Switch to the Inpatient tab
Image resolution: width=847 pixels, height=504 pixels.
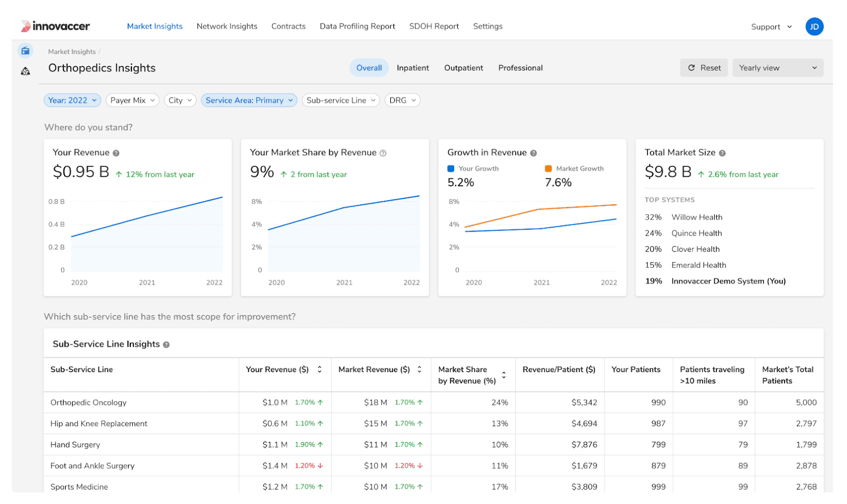[412, 67]
